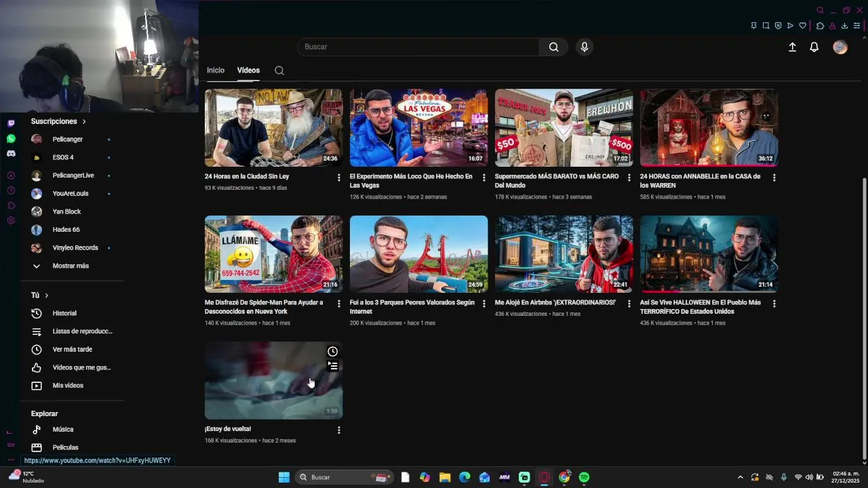Open the player icon in the browser sidebar
The height and width of the screenshot is (488, 868).
(x=11, y=176)
